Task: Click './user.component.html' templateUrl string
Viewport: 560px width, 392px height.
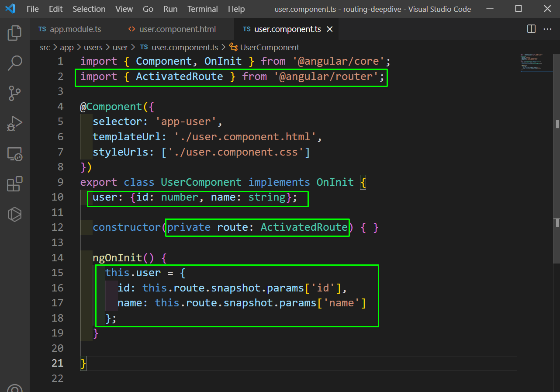Action: [x=245, y=137]
